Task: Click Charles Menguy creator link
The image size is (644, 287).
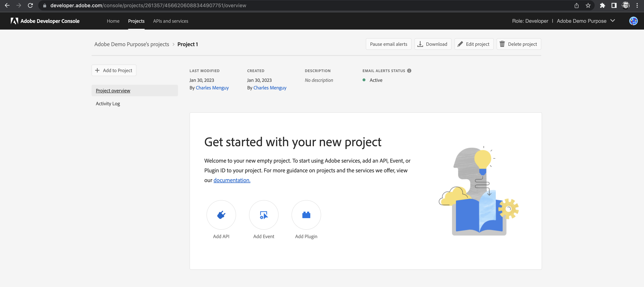Action: coord(269,88)
